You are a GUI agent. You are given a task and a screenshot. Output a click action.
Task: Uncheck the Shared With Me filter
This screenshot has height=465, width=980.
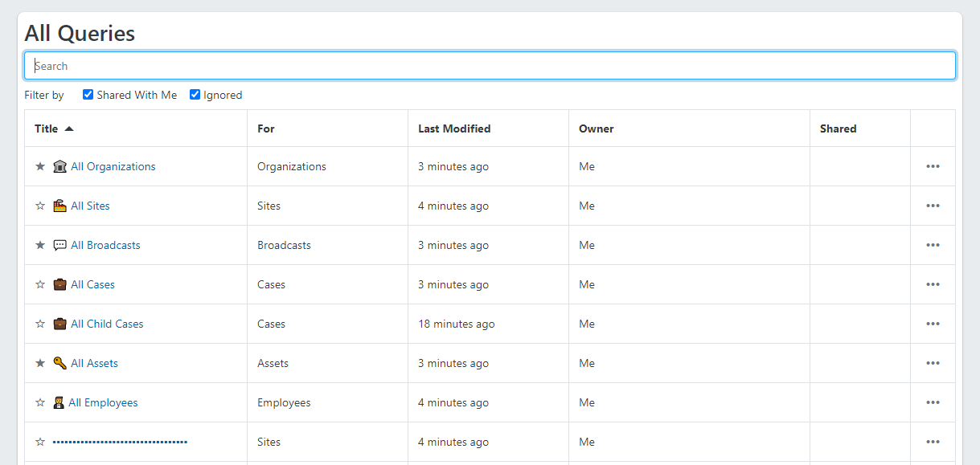[x=88, y=95]
